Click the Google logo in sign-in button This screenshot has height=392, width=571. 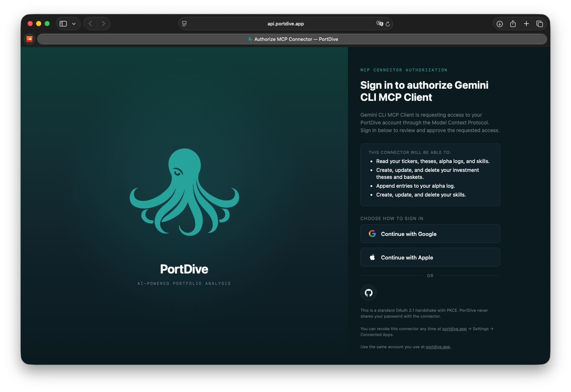[372, 234]
